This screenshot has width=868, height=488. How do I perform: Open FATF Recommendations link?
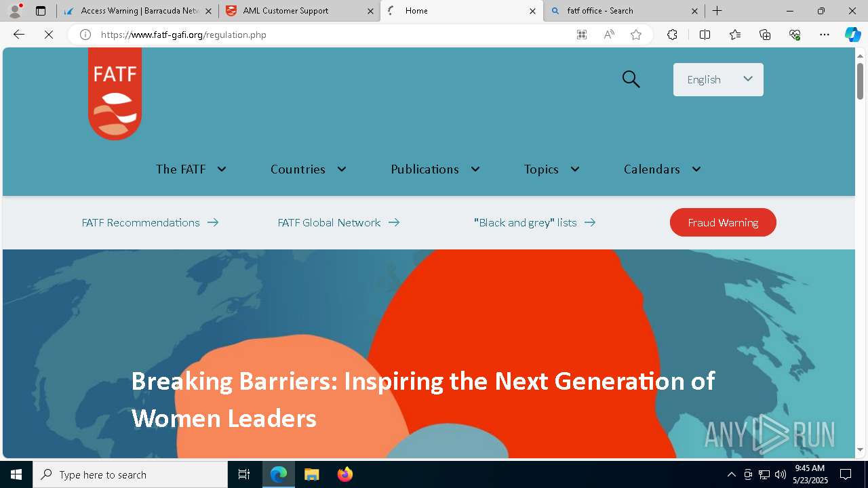tap(150, 222)
